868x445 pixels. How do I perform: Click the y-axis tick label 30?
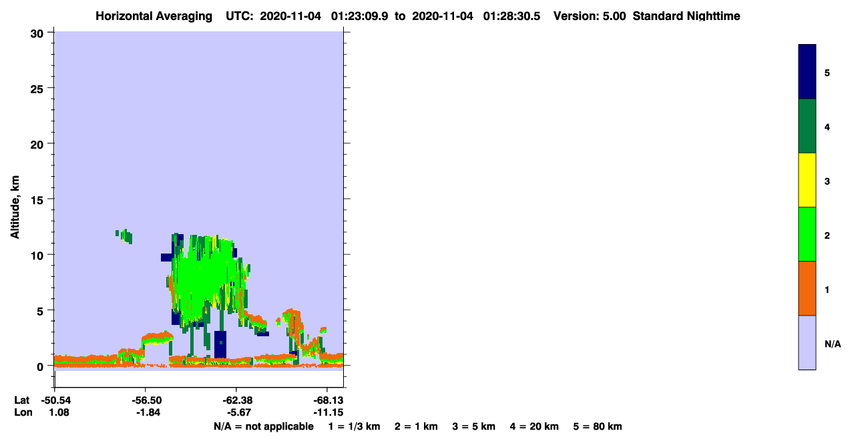coord(38,33)
